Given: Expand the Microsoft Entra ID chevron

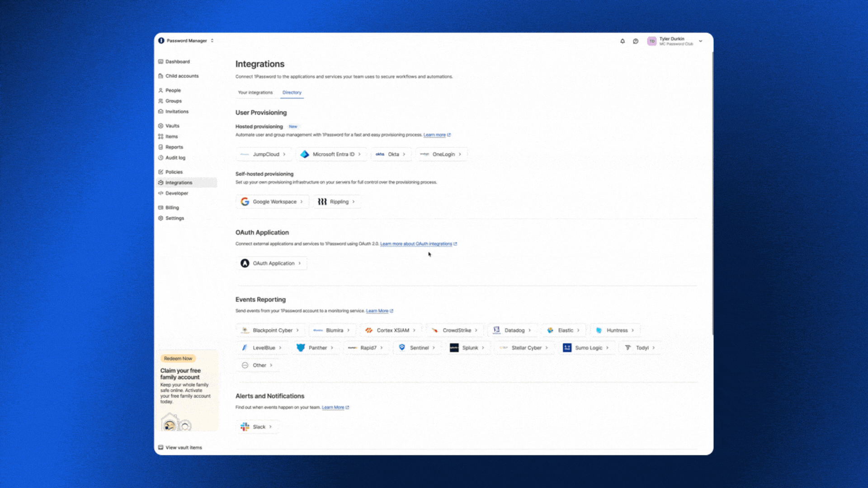Looking at the screenshot, I should [x=359, y=154].
